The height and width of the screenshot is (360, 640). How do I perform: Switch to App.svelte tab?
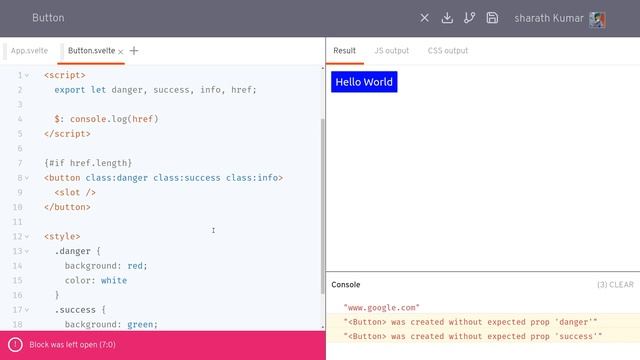pyautogui.click(x=29, y=51)
